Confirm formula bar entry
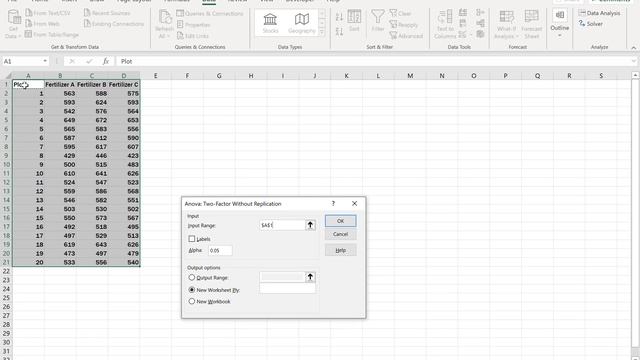The height and width of the screenshot is (360, 640). (89, 61)
